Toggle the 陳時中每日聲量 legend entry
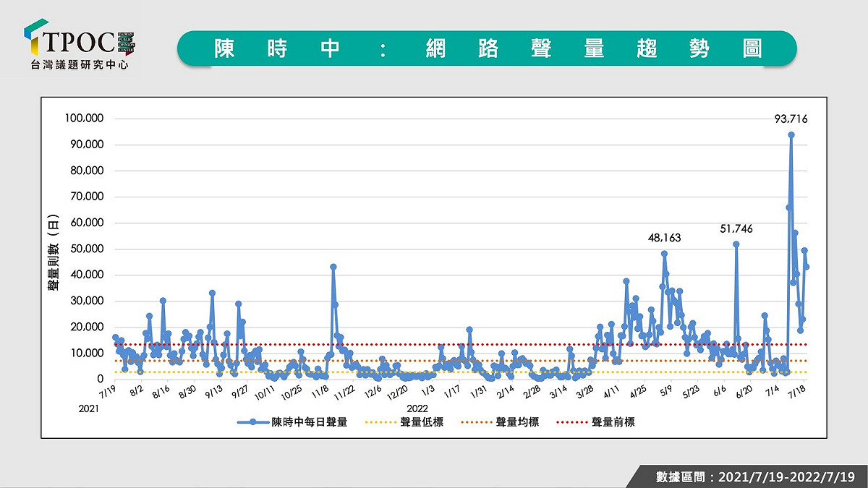Screen dimensions: 868x488 click(292, 422)
